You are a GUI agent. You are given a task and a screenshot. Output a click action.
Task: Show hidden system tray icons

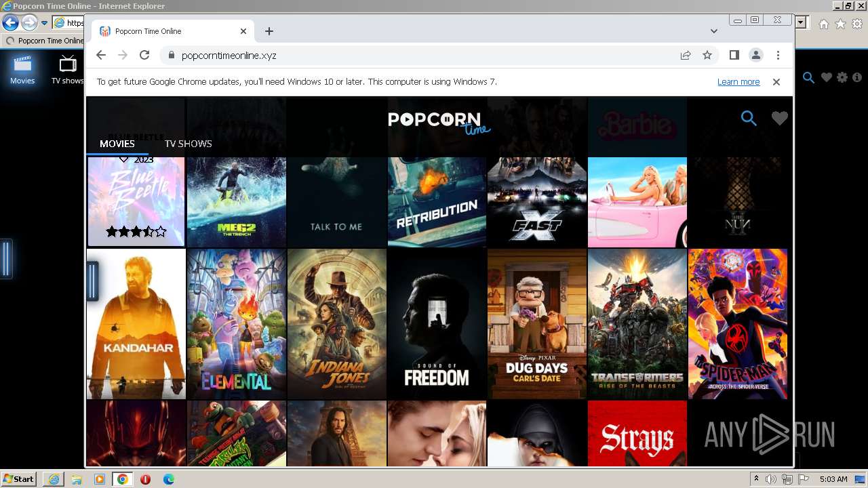[x=756, y=479]
